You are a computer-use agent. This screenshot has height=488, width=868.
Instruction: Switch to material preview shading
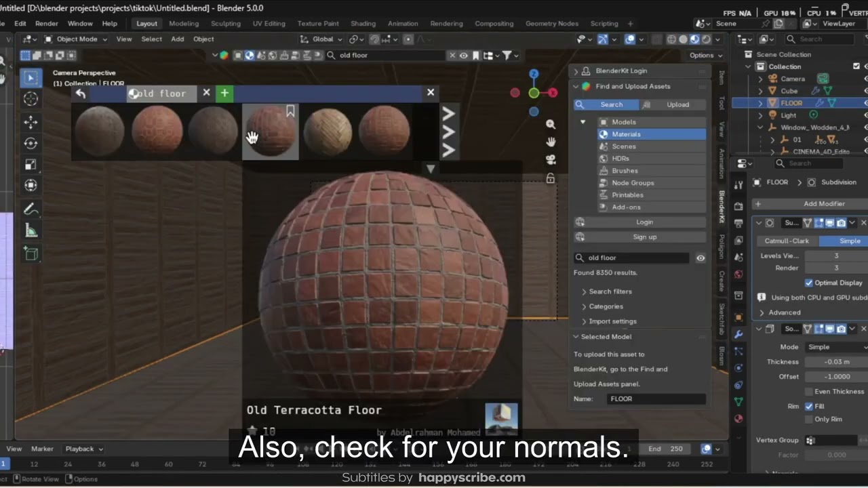[x=694, y=39]
